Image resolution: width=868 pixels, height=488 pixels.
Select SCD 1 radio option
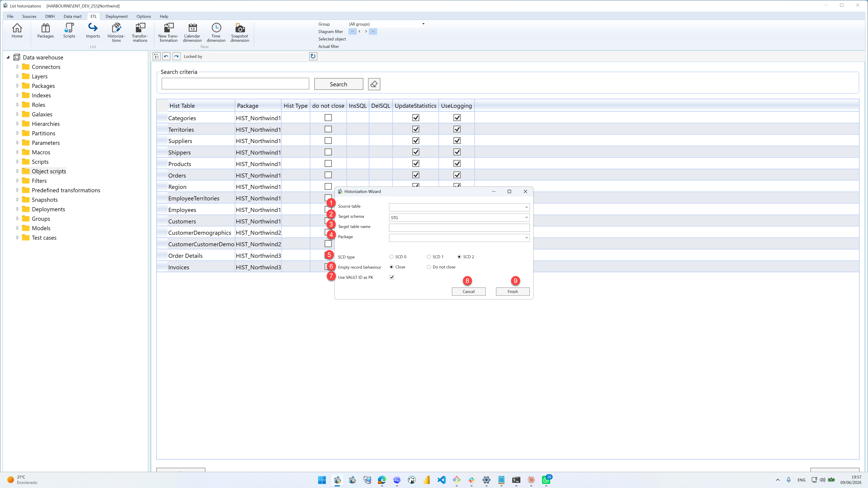pyautogui.click(x=429, y=257)
